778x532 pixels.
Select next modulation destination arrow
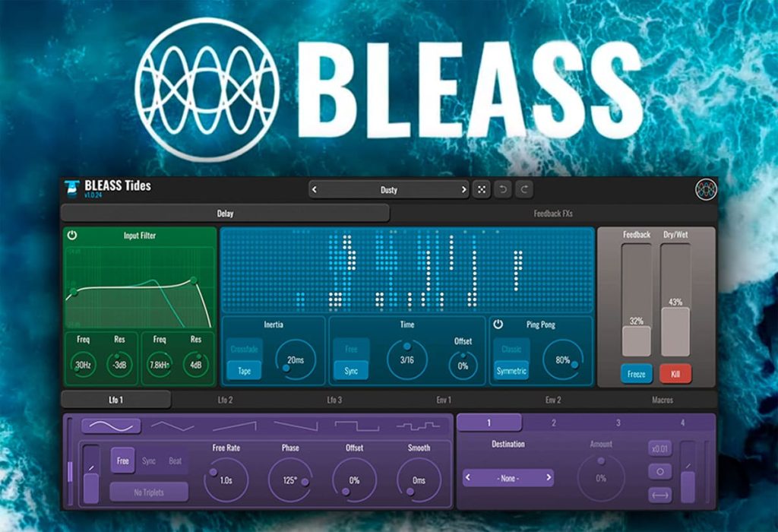tap(549, 477)
